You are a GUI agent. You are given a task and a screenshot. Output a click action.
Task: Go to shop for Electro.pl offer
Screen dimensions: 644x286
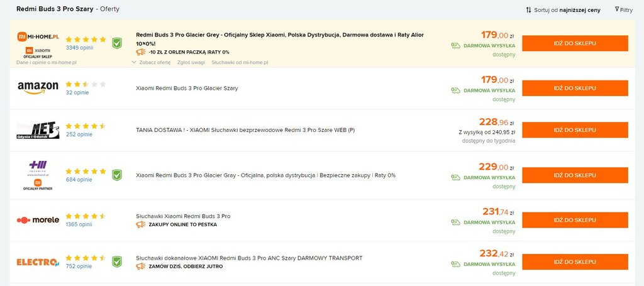point(575,261)
